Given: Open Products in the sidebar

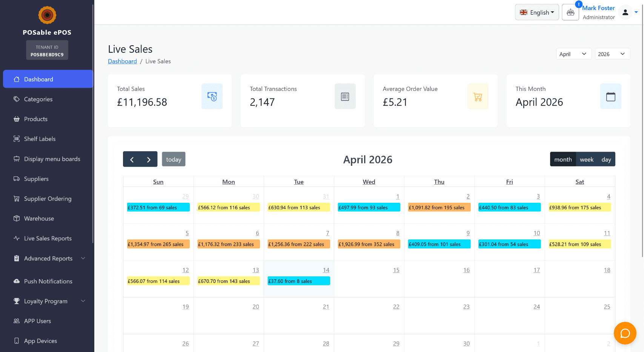Looking at the screenshot, I should [x=36, y=119].
